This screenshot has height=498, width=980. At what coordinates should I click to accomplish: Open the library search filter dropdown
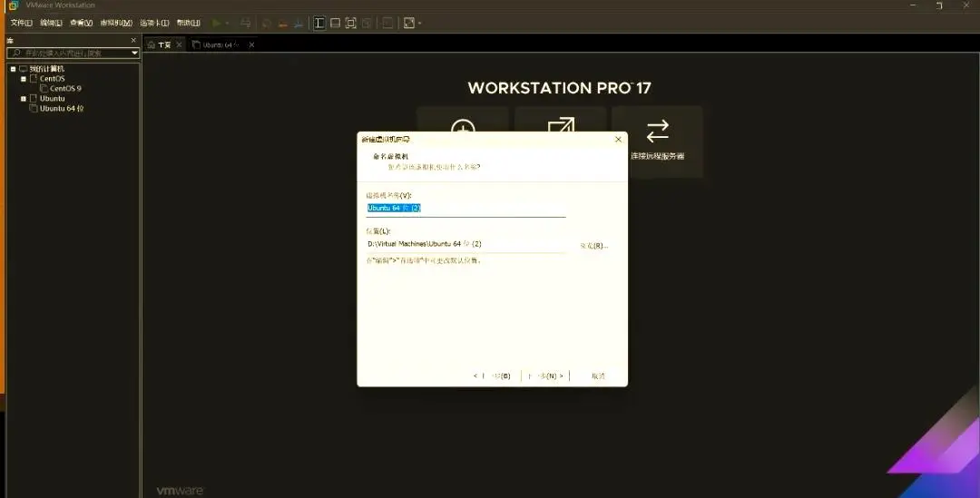[134, 54]
